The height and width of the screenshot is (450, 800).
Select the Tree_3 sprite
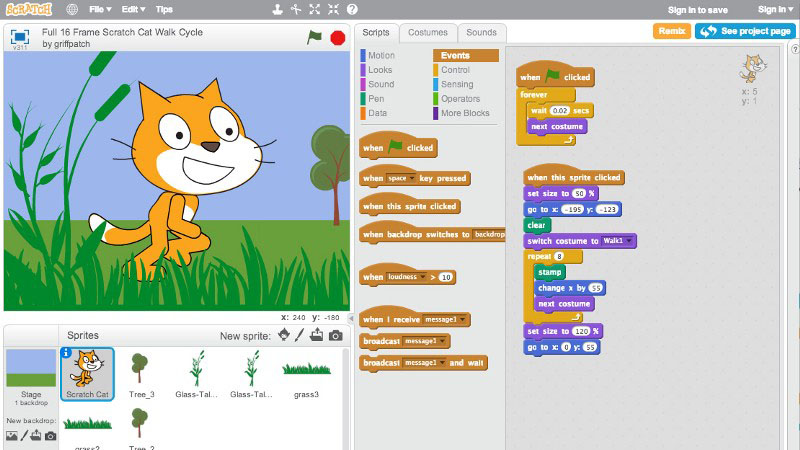141,373
